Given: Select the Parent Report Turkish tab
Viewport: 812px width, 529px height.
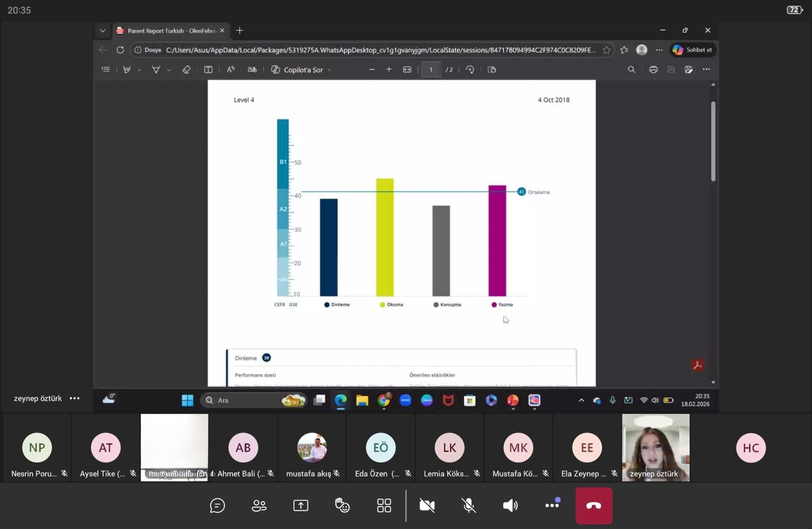Looking at the screenshot, I should (167, 30).
